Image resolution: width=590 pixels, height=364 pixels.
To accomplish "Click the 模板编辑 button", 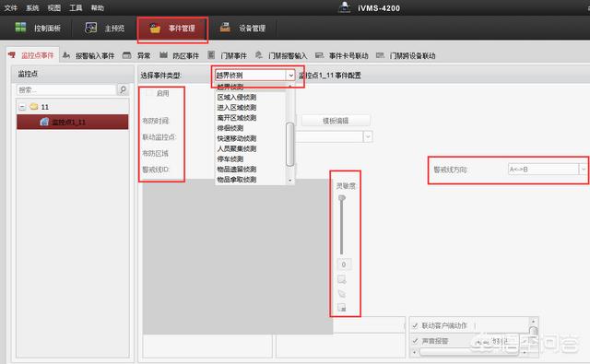I will (336, 121).
